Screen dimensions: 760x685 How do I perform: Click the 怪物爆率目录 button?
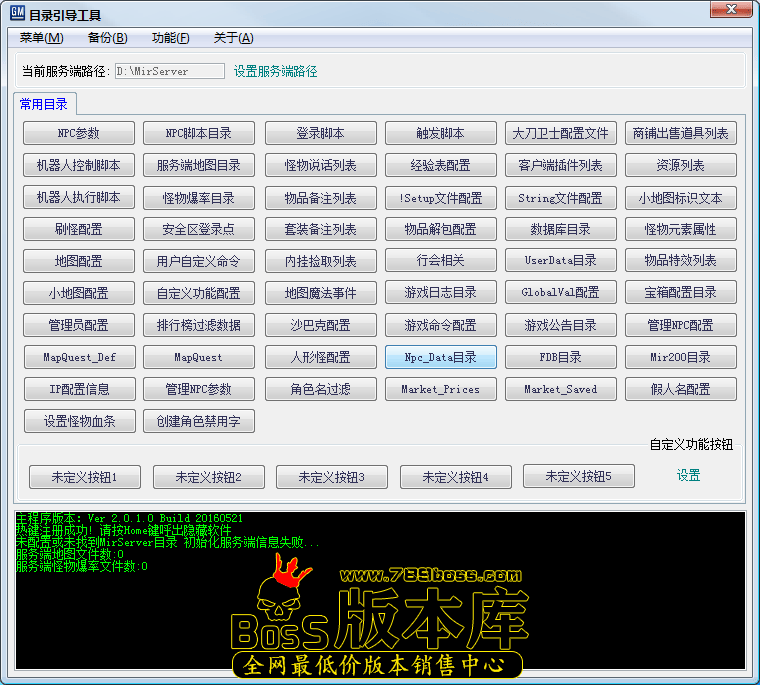click(199, 197)
